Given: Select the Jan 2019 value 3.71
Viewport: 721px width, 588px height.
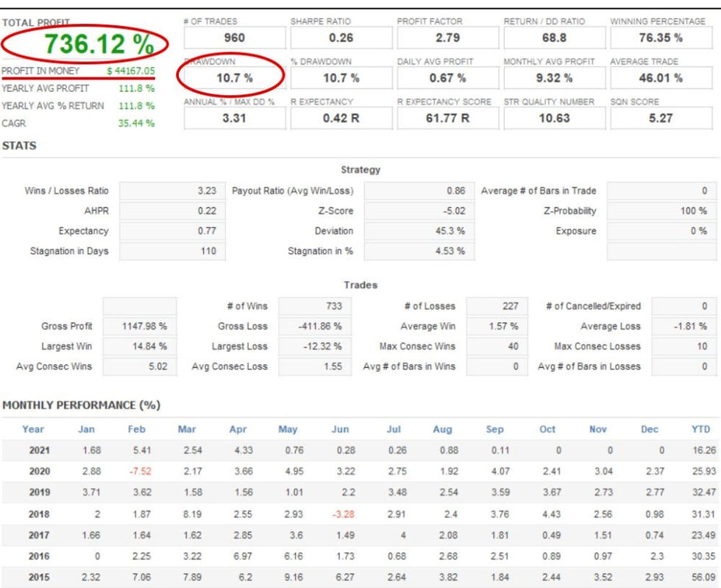Looking at the screenshot, I should tap(91, 492).
